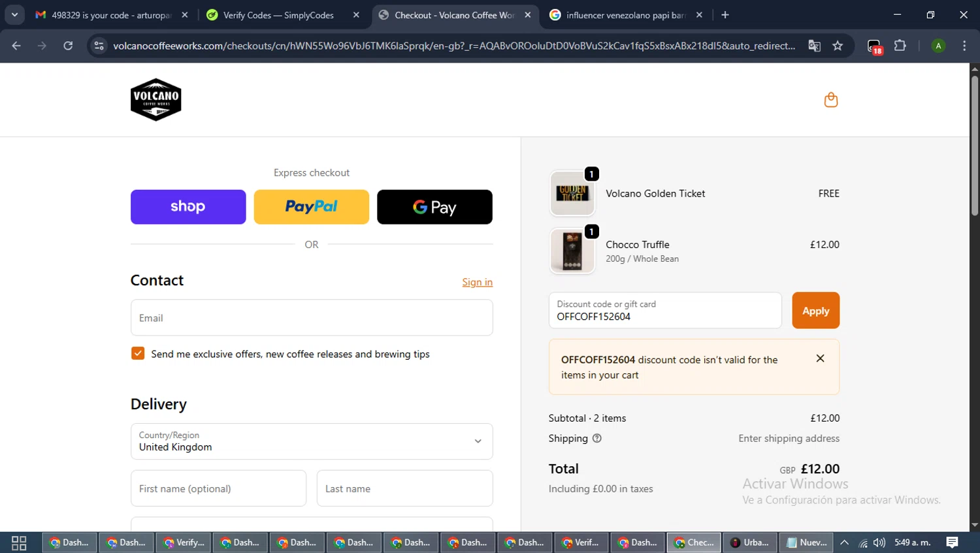Apply the discount code

click(815, 311)
